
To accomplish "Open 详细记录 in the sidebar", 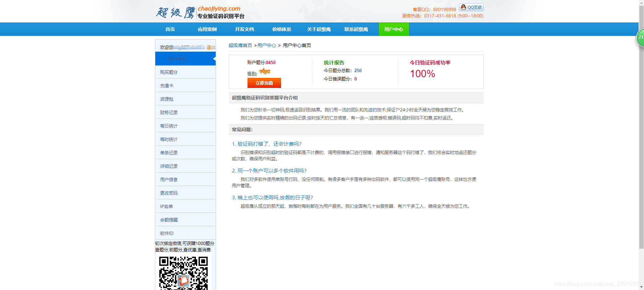I will 185,166.
